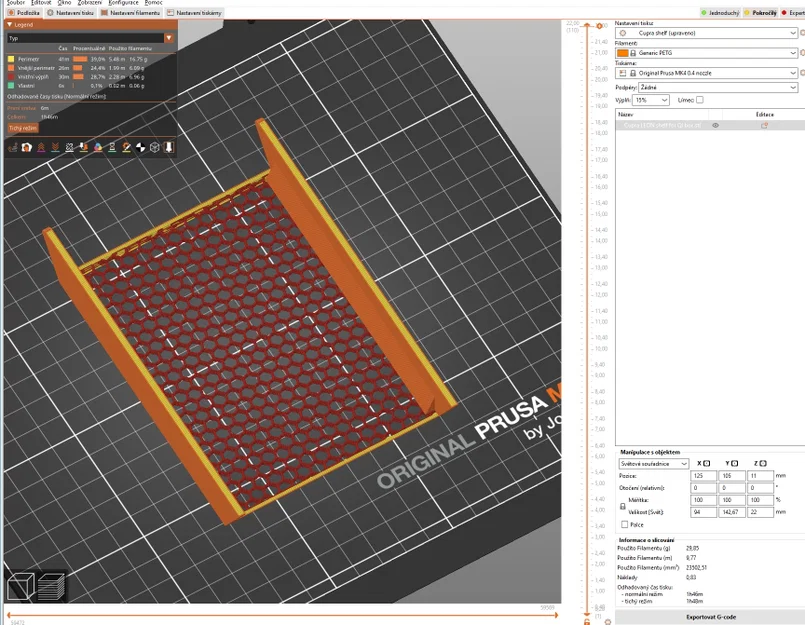Screen dimensions: 805x625
Task: Click lock icon under vertical layer slider
Action: point(587,622)
